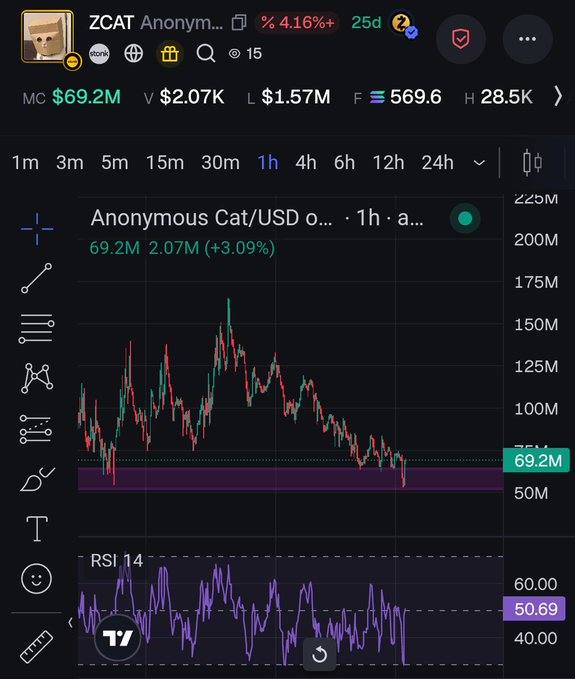Tap the H 28.5K holders stat
Viewport: 575px width, 679px height.
498,97
